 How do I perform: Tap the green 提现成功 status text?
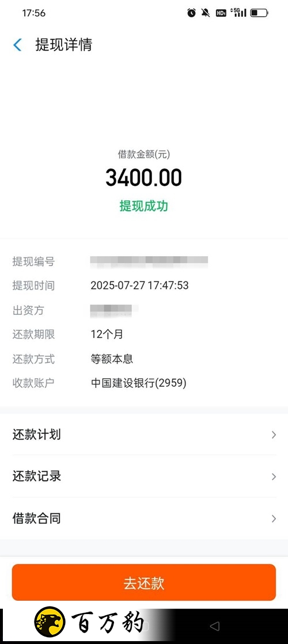pyautogui.click(x=144, y=206)
